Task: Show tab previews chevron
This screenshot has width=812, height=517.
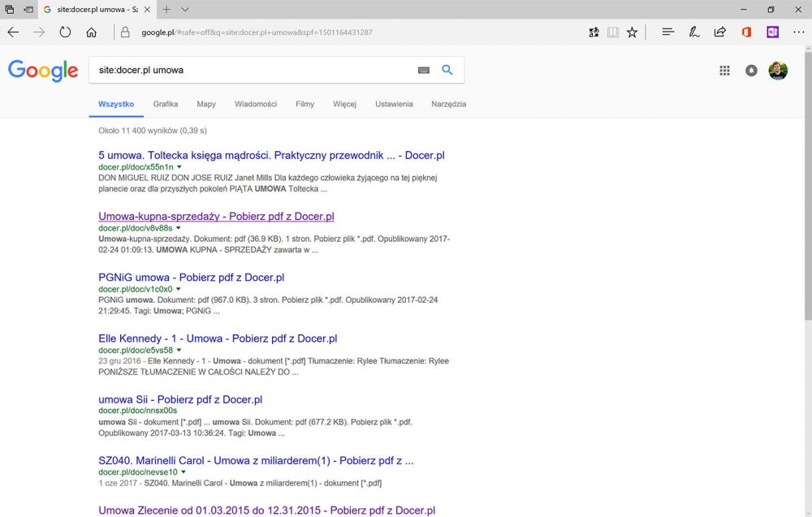Action: click(185, 9)
